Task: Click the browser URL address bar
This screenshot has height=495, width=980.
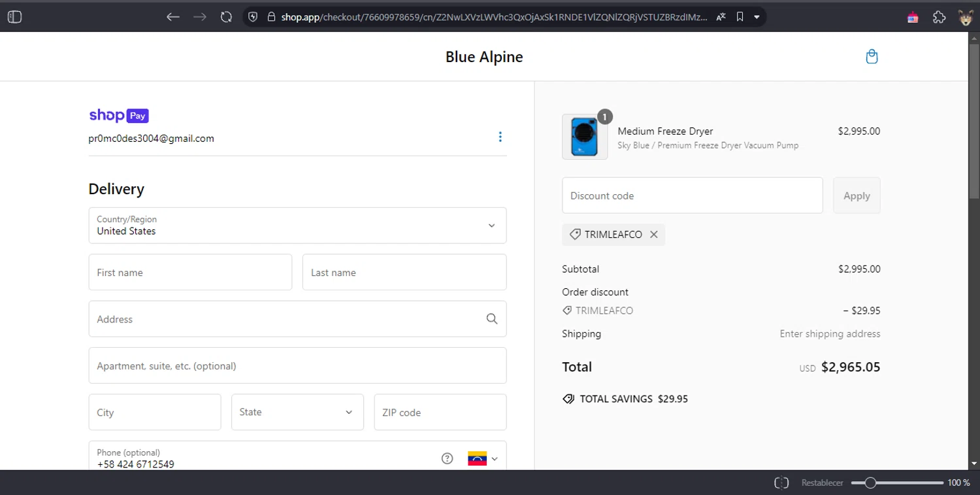Action: 494,17
